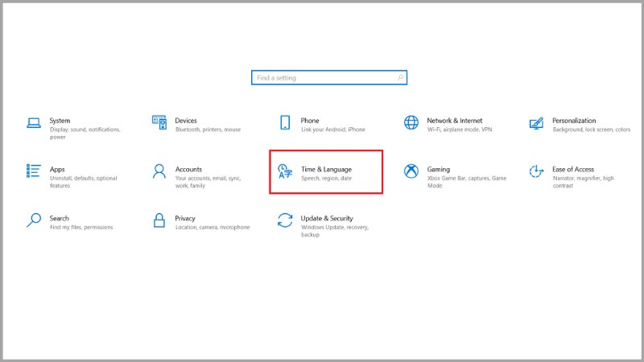Open the Time & Language label
This screenshot has height=362, width=644.
(327, 169)
